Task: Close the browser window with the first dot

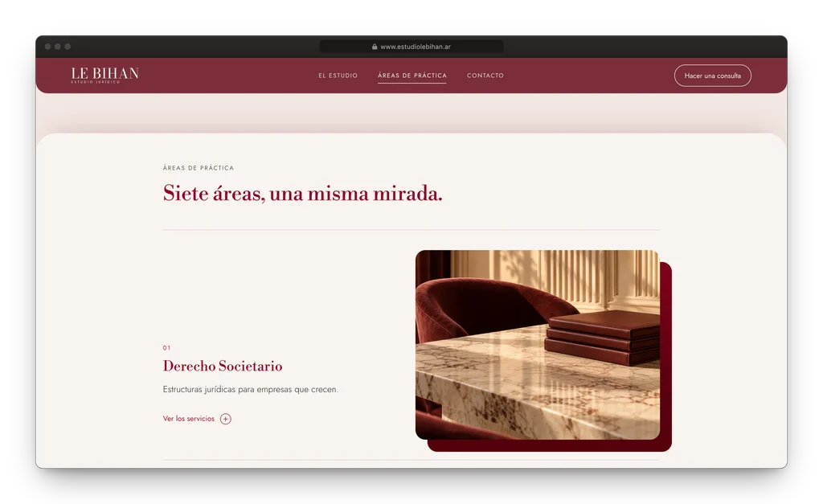Action: [47, 47]
